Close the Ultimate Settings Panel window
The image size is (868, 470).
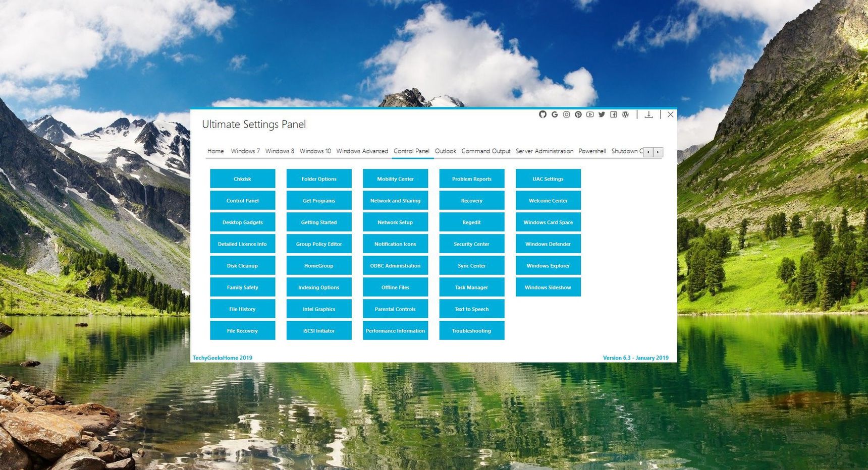(x=671, y=114)
